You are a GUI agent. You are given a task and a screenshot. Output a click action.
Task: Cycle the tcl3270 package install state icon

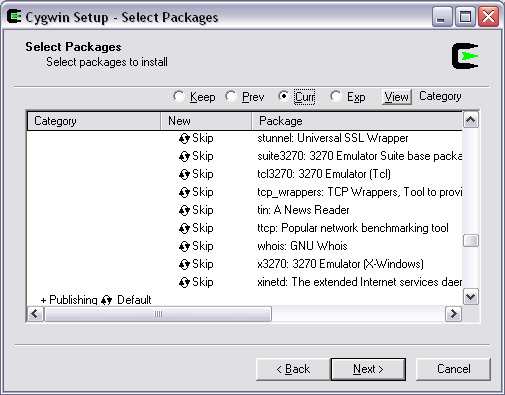click(x=184, y=174)
